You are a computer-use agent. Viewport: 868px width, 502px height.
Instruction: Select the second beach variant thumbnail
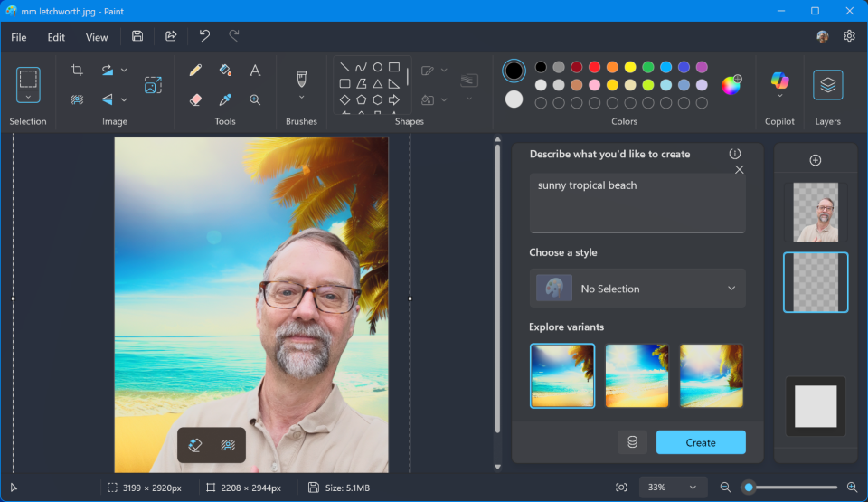637,375
